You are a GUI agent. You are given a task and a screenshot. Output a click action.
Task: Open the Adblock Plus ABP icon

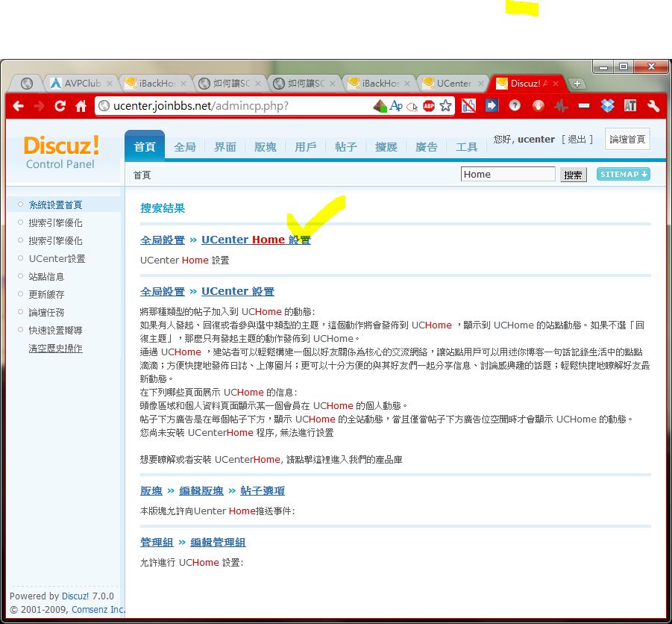click(429, 106)
